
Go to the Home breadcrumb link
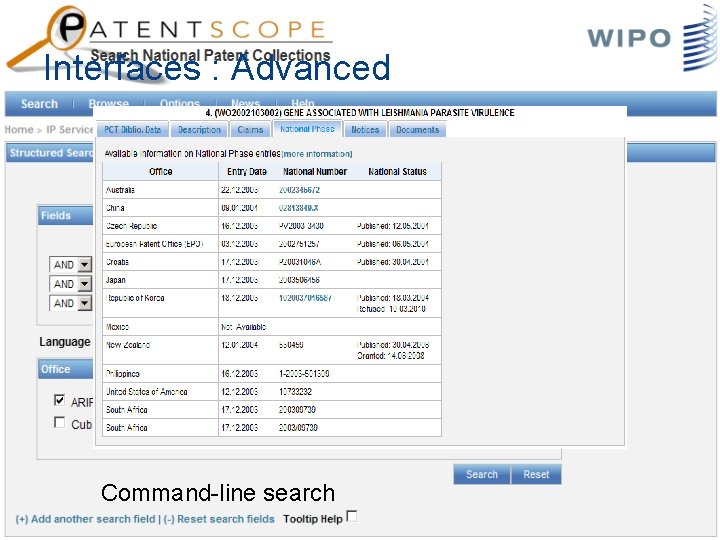coord(19,129)
